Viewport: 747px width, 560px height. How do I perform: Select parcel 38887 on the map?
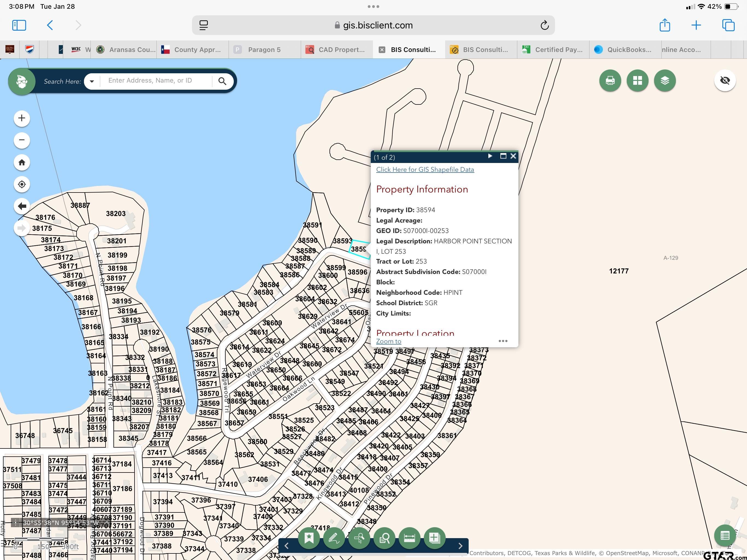click(80, 205)
